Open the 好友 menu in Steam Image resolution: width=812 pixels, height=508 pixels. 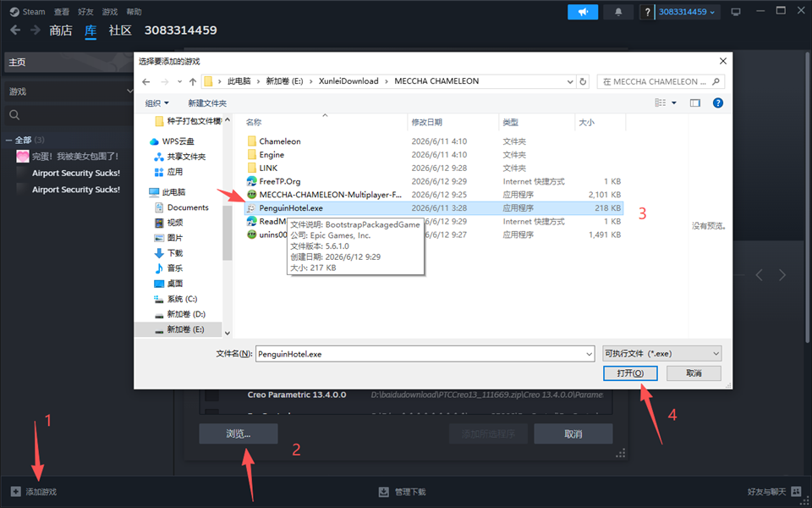coord(85,11)
